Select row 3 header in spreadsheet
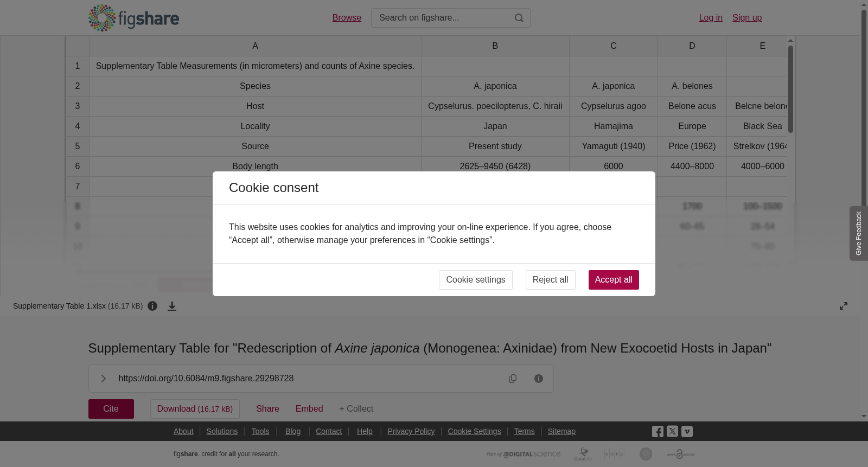Viewport: 868px width, 467px height. (x=78, y=106)
